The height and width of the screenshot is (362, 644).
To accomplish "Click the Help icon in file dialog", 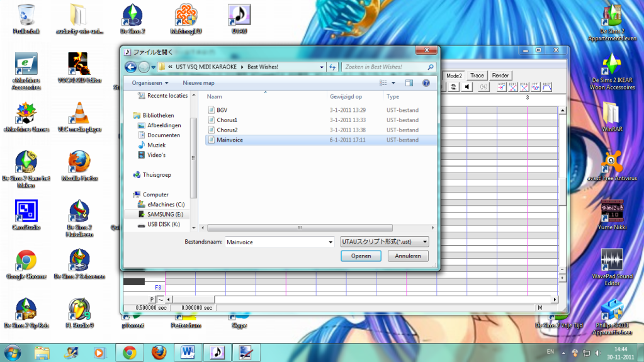I will pyautogui.click(x=426, y=83).
